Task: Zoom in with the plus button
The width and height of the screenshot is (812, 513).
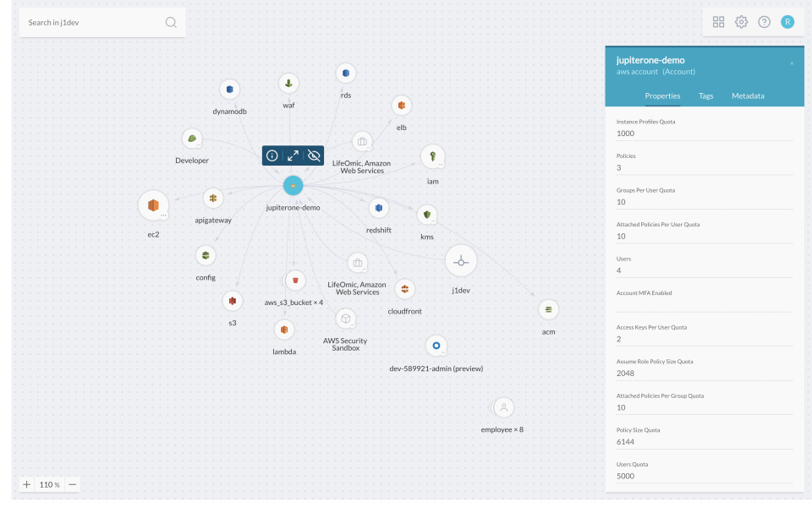Action: (27, 484)
